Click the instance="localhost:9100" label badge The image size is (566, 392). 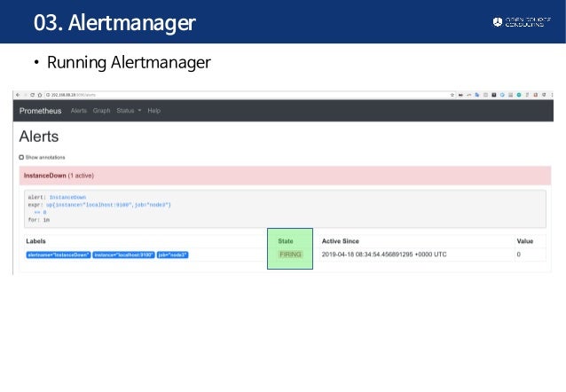(x=124, y=255)
